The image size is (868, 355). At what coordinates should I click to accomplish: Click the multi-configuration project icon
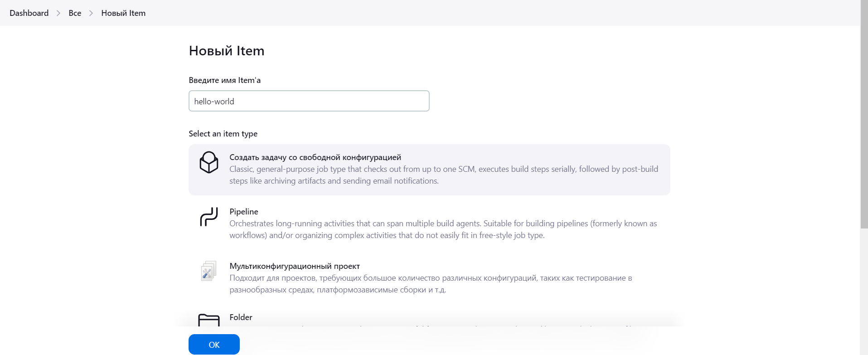tap(209, 271)
